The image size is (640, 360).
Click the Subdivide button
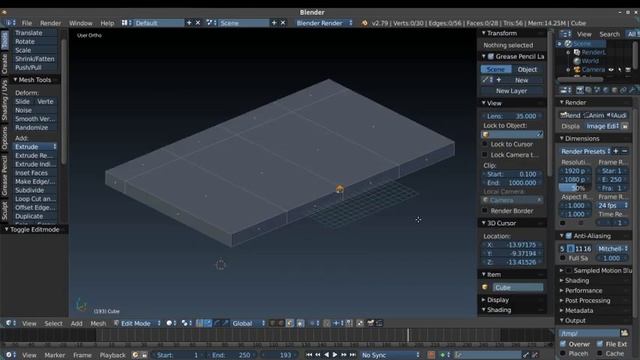pos(35,190)
